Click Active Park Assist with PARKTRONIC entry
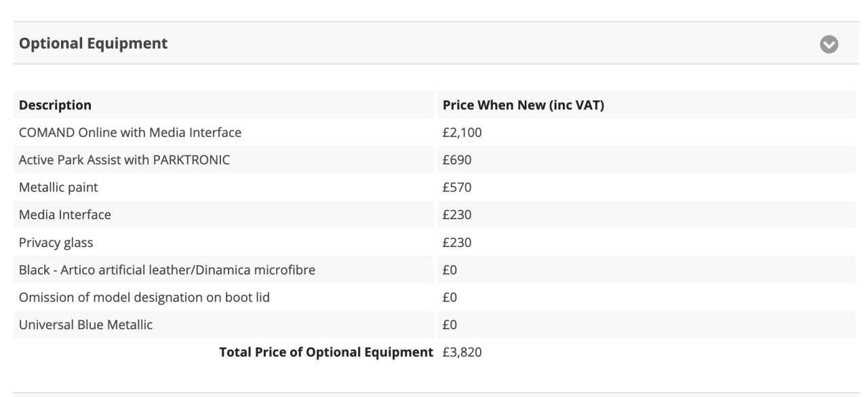Viewport: 868px width, 397px height. (124, 160)
